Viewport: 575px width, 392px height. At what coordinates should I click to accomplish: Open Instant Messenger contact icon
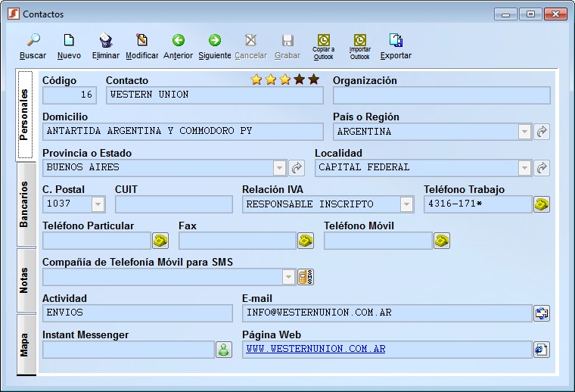224,350
